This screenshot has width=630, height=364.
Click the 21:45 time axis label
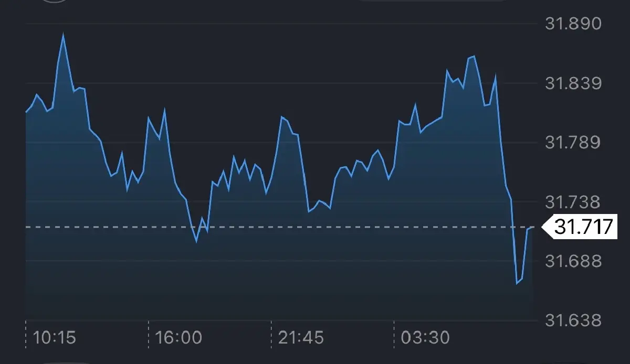click(x=301, y=337)
